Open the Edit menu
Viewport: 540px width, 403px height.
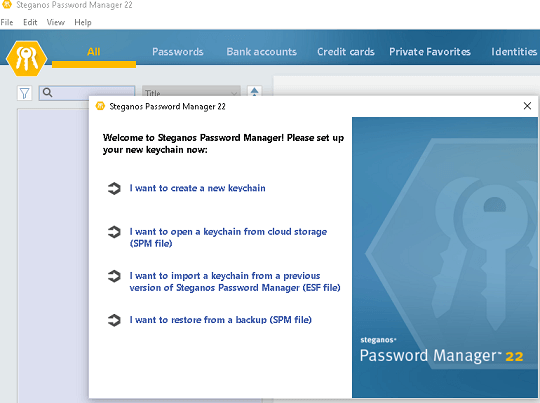coord(30,22)
